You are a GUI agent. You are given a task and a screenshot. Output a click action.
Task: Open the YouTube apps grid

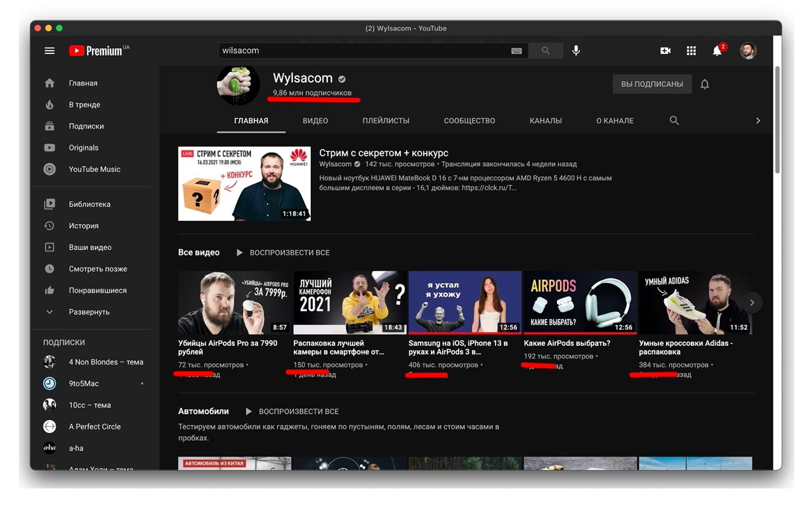click(x=691, y=51)
